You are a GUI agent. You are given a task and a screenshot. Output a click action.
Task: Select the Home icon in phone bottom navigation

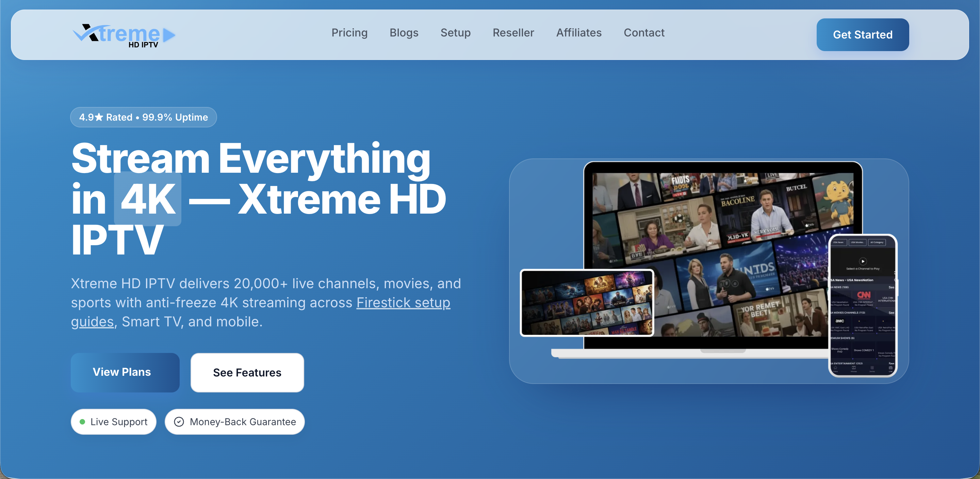(835, 368)
